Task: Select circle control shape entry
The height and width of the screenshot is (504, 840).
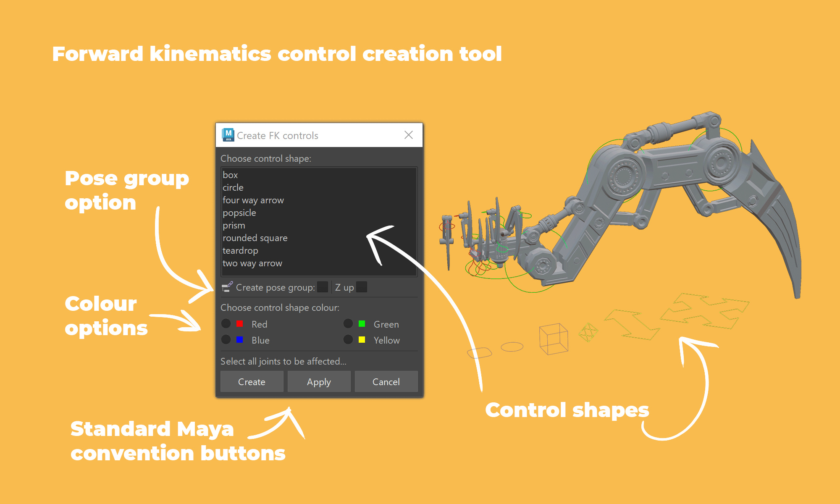Action: [233, 187]
